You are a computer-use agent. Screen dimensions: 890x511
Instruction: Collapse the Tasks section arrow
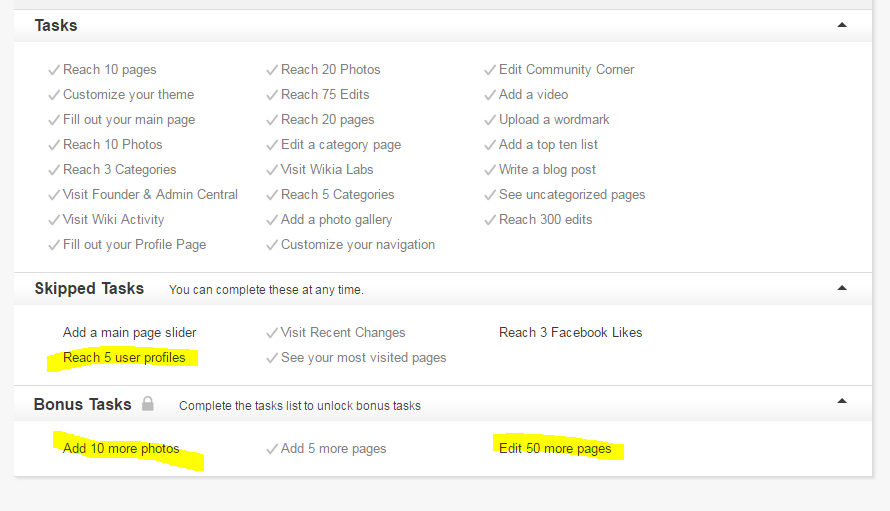tap(842, 25)
